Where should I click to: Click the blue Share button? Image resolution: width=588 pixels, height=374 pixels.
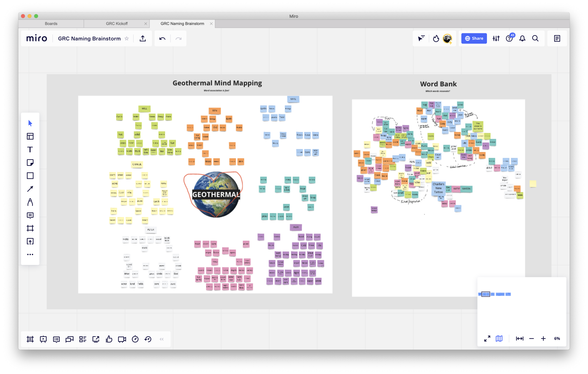(474, 38)
